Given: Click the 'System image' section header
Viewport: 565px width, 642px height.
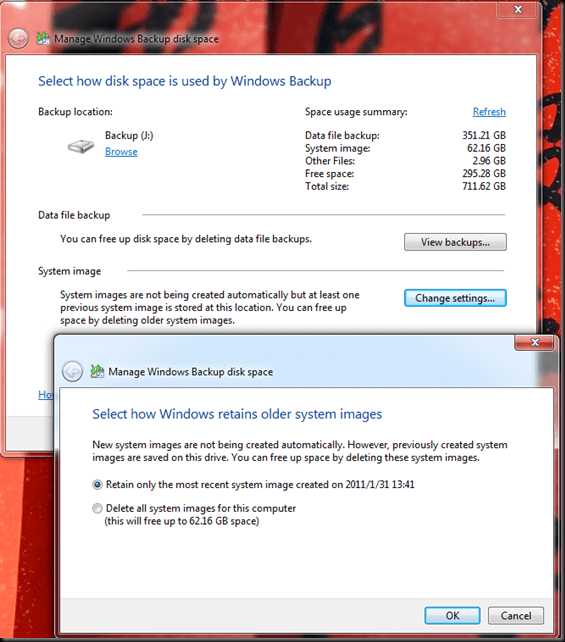Looking at the screenshot, I should (70, 271).
